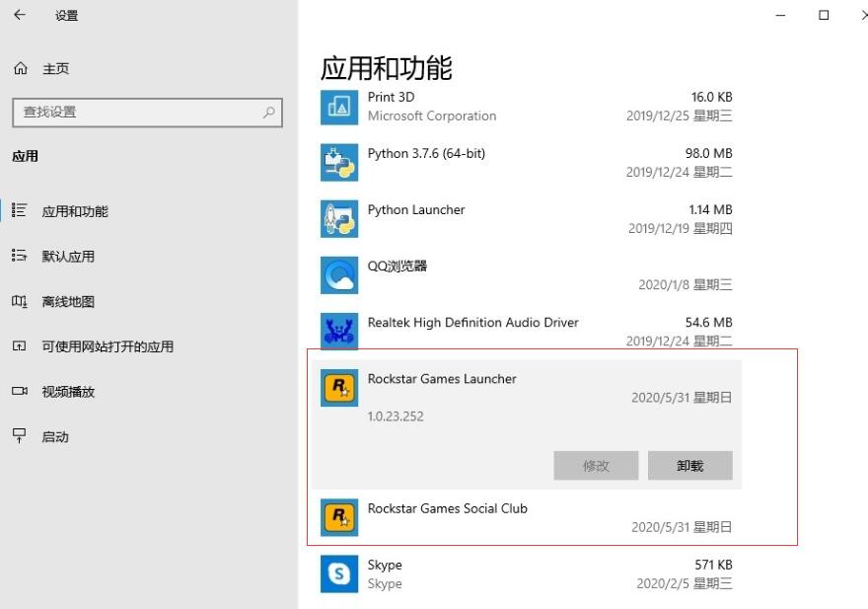This screenshot has height=609, width=868.
Task: Focus the 查找设置 search field
Action: pyautogui.click(x=147, y=113)
